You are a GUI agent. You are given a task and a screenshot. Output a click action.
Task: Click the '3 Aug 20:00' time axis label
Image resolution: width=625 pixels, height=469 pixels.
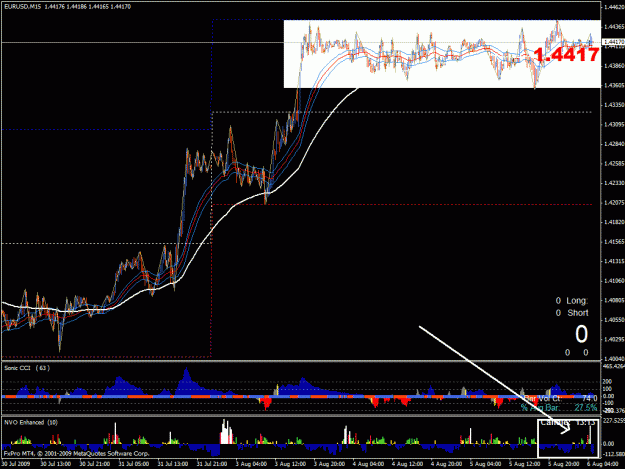tap(330, 464)
